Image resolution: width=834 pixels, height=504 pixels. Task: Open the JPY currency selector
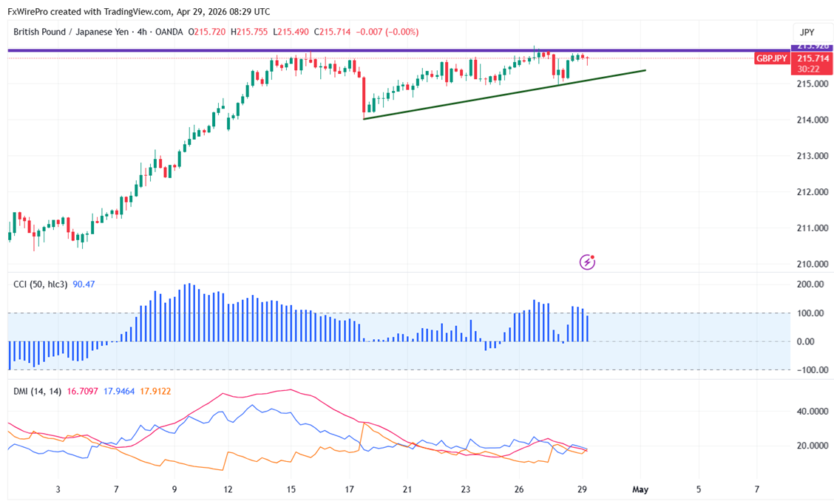[806, 33]
